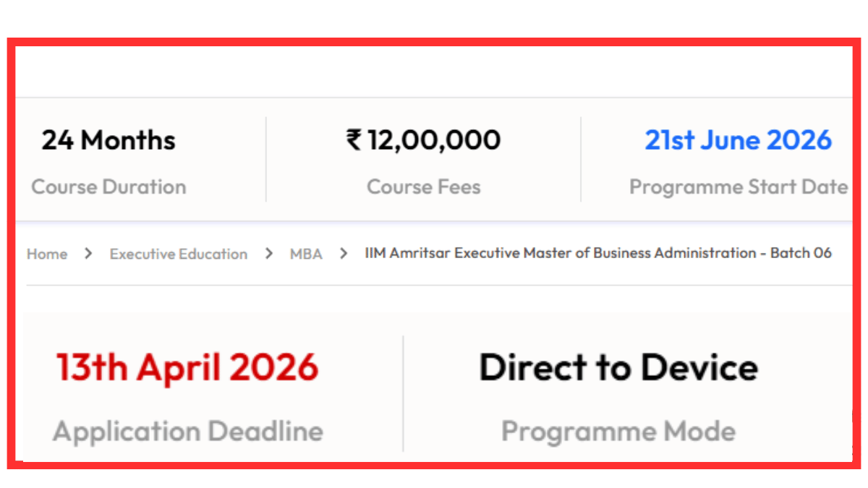Select the Programme Start Date 21st June 2026
The width and height of the screenshot is (868, 488).
(x=738, y=140)
